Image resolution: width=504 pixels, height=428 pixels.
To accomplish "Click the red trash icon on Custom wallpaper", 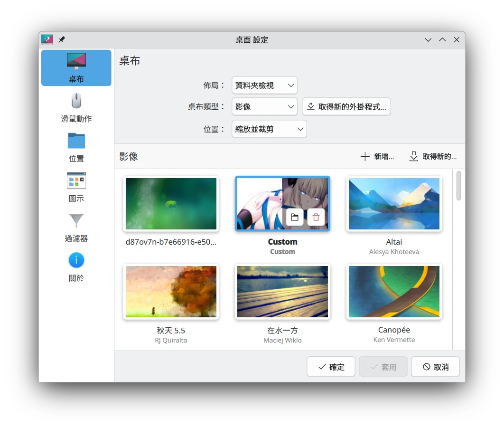I will coord(316,218).
